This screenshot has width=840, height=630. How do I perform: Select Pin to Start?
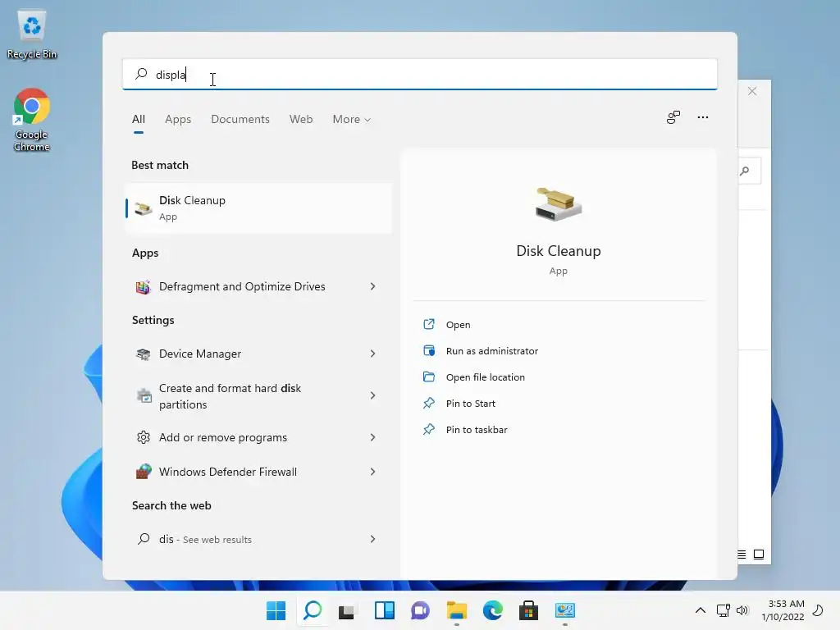coord(470,404)
